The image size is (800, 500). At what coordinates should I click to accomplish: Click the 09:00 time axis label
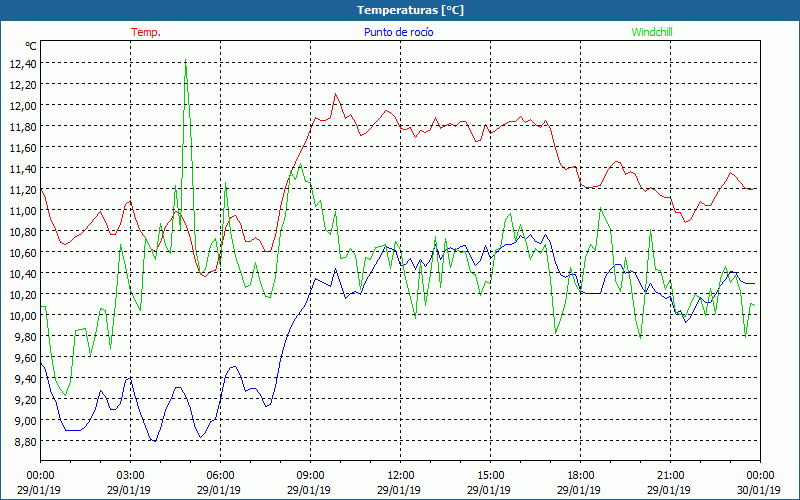pyautogui.click(x=310, y=476)
